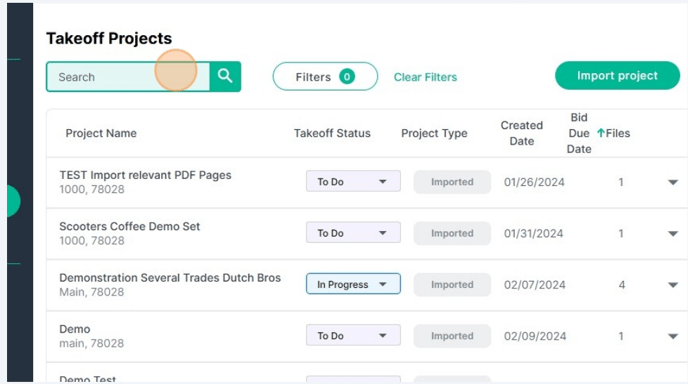Open the To Do dropdown for Demo project

click(353, 335)
